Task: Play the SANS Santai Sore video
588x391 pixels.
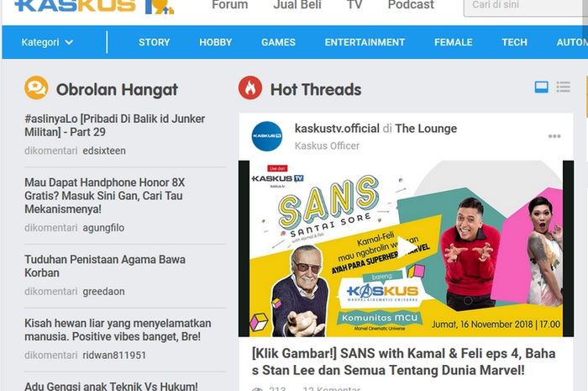Action: (x=406, y=248)
